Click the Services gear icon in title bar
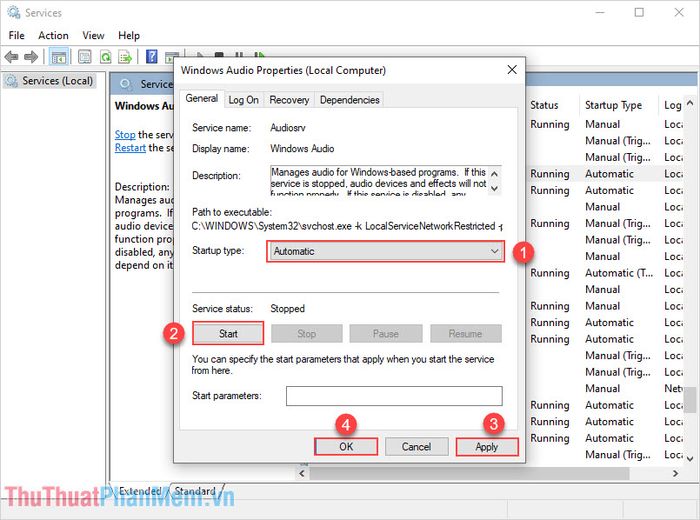Image resolution: width=700 pixels, height=520 pixels. click(13, 12)
